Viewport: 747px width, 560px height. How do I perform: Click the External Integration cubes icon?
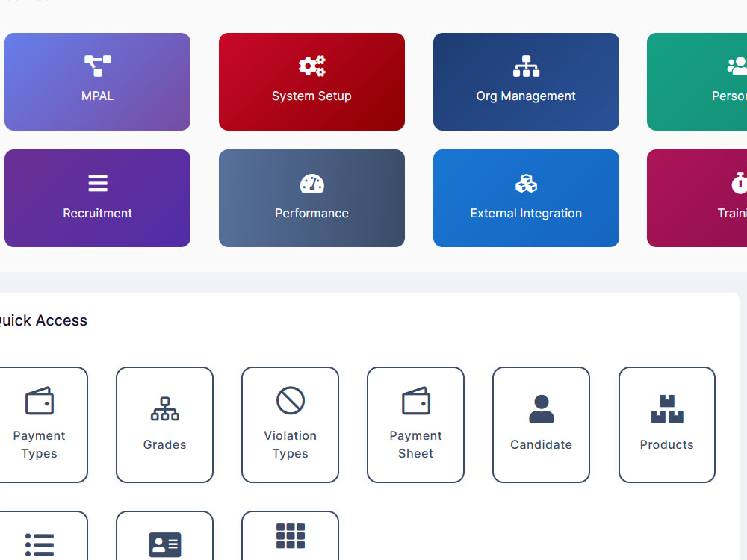tap(526, 184)
